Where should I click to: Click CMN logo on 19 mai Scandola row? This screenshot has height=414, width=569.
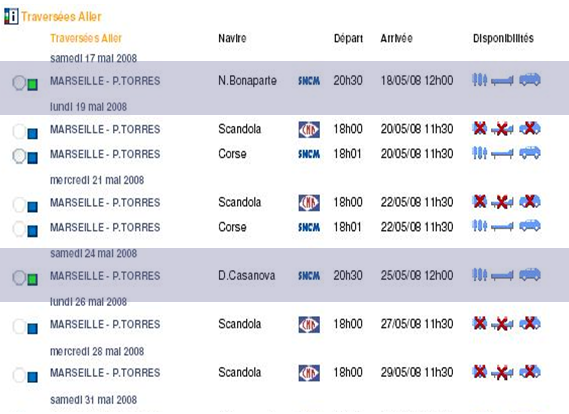[x=309, y=129]
